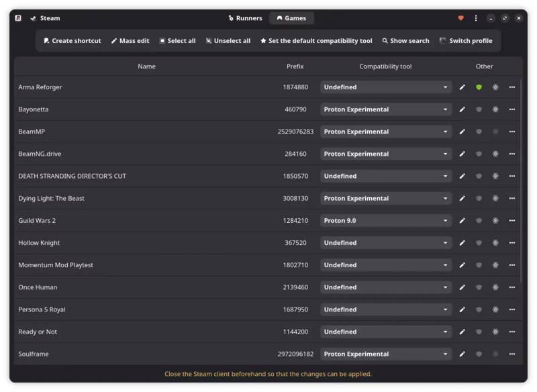Click the atom compatibility icon for Bayonetta
The width and height of the screenshot is (537, 392).
coord(494,109)
